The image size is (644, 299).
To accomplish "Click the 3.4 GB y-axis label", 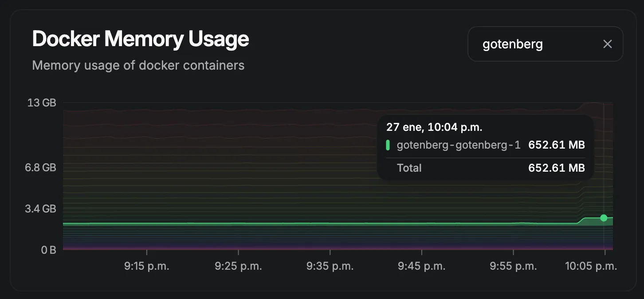I will point(40,209).
